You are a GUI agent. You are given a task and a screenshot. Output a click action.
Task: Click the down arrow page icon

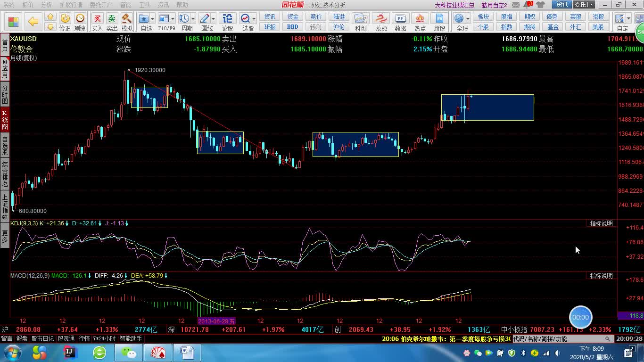click(x=50, y=26)
